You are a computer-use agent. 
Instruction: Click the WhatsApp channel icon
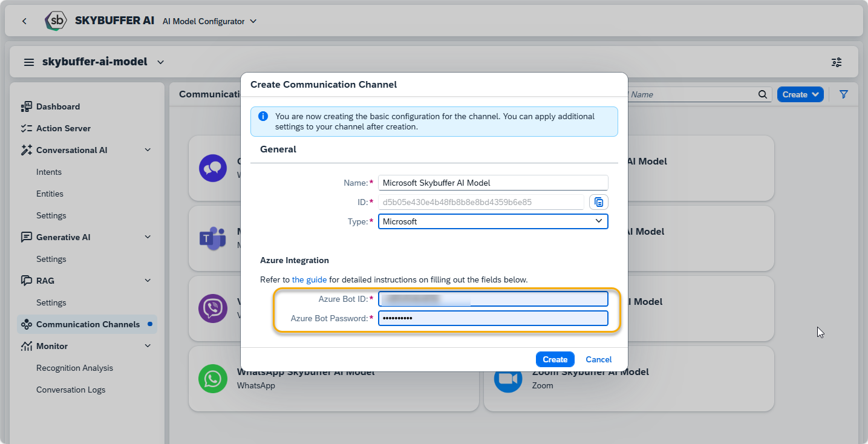213,379
